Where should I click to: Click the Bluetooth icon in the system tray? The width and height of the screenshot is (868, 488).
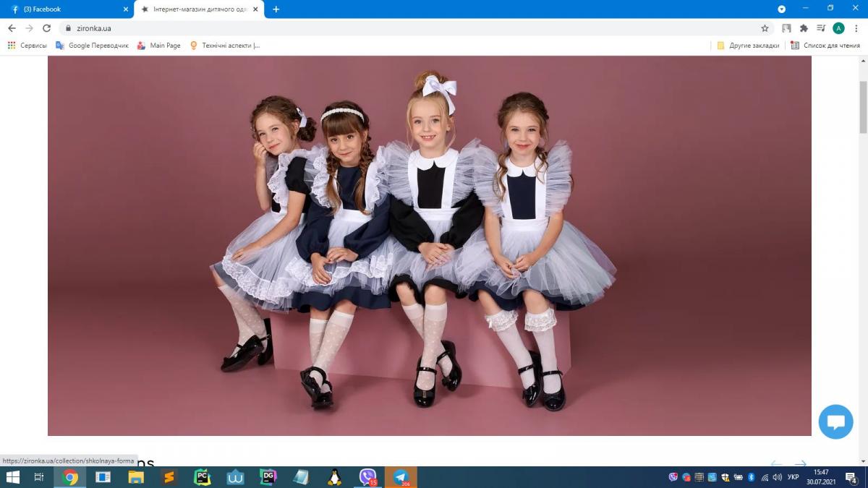point(751,478)
